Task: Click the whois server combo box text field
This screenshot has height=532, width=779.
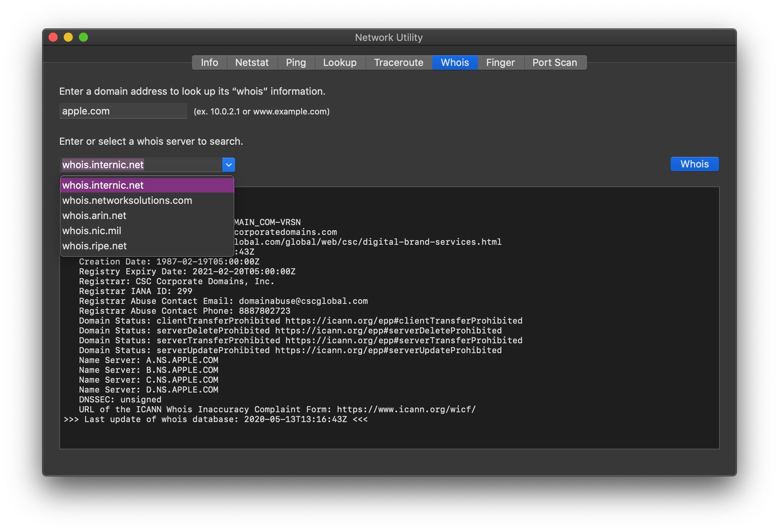Action: 141,165
